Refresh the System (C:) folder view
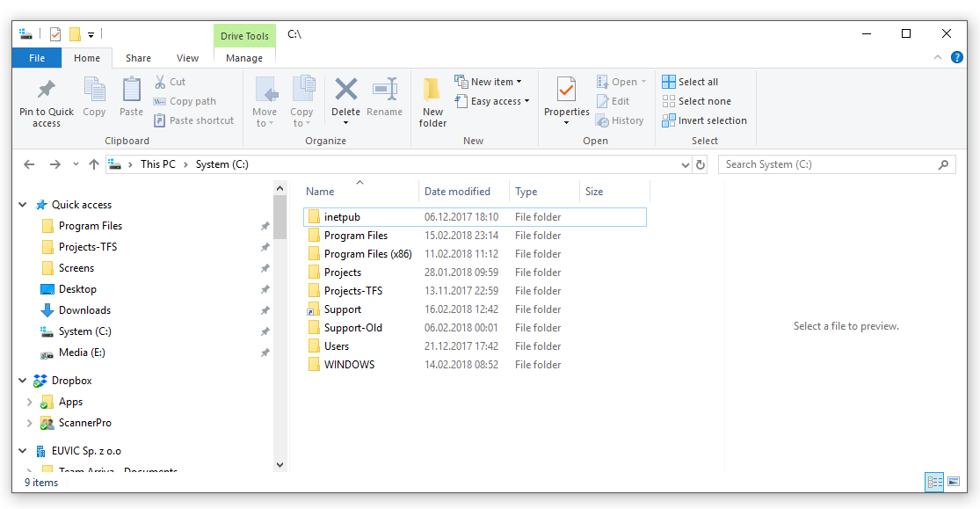Image resolution: width=980 pixels, height=509 pixels. [x=701, y=164]
